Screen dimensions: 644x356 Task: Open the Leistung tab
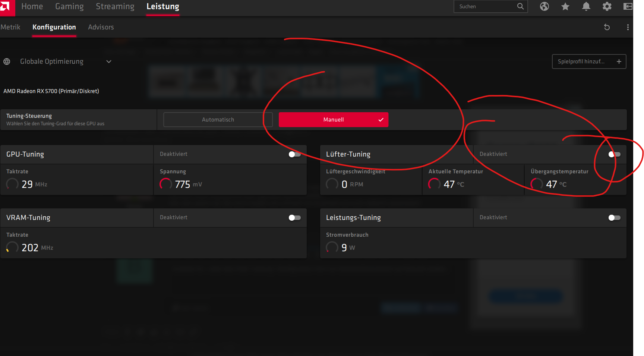point(163,7)
